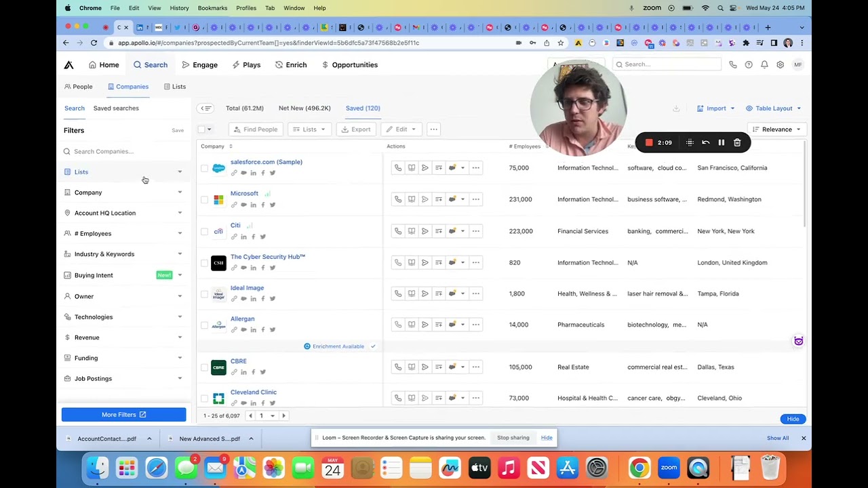Open notifications bell icon
The height and width of the screenshot is (488, 868).
click(x=764, y=64)
